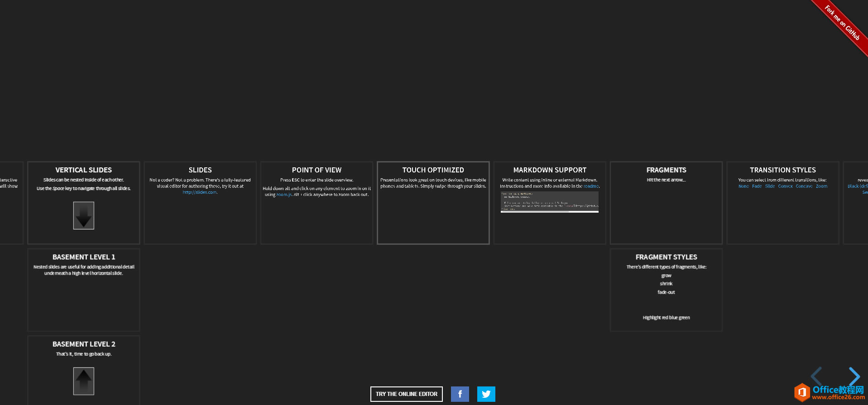The width and height of the screenshot is (868, 405).
Task: Open the slides.com link
Action: click(x=199, y=192)
